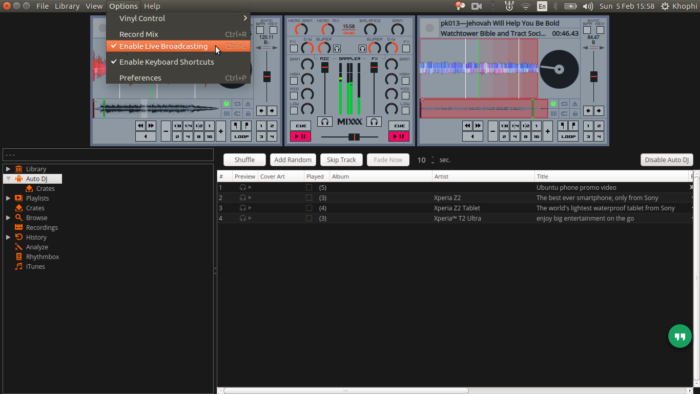The width and height of the screenshot is (700, 394).
Task: Click Enable Live Broadcasting menu item
Action: [178, 46]
